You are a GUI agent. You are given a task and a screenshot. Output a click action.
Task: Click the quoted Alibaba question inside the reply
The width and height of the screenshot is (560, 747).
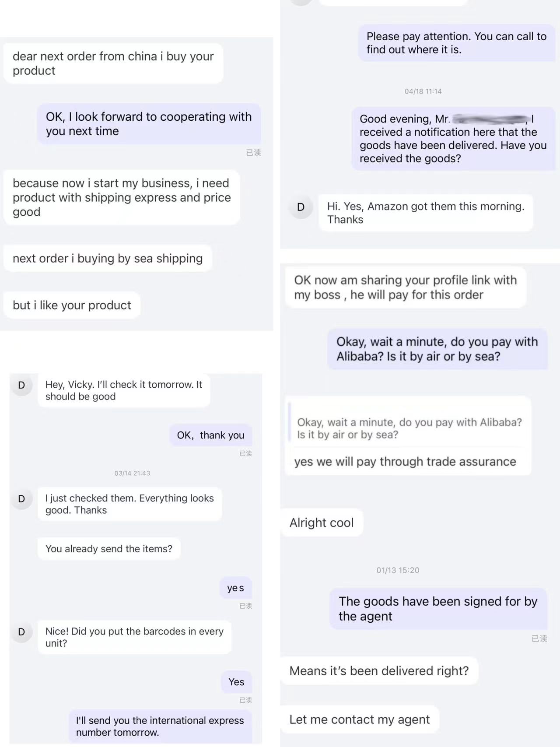click(x=409, y=428)
